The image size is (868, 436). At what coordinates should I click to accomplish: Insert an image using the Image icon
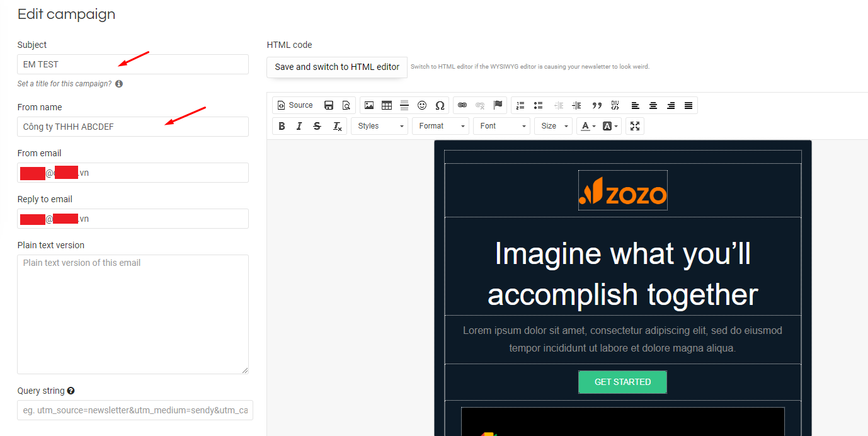pyautogui.click(x=369, y=105)
